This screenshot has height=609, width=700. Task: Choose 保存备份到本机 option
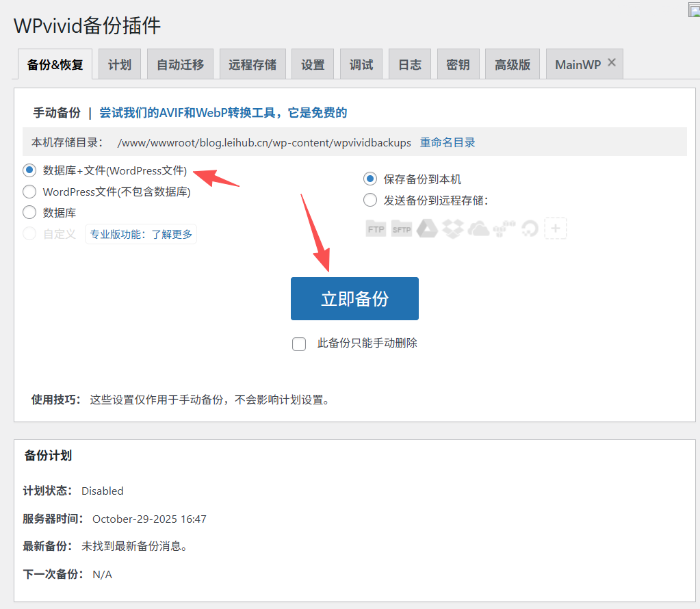370,179
